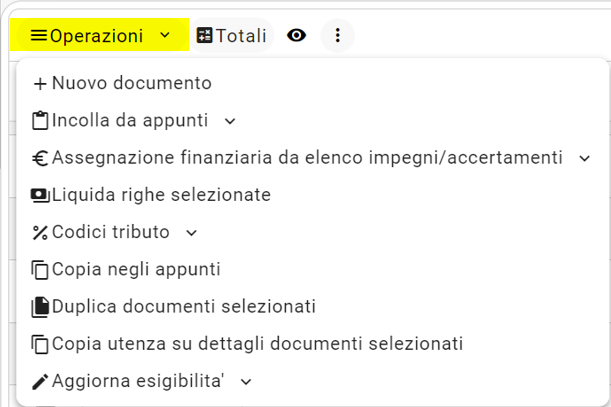Image resolution: width=611 pixels, height=407 pixels.
Task: Click the pencil icon for Aggiorna esigibilita'
Action: click(40, 382)
